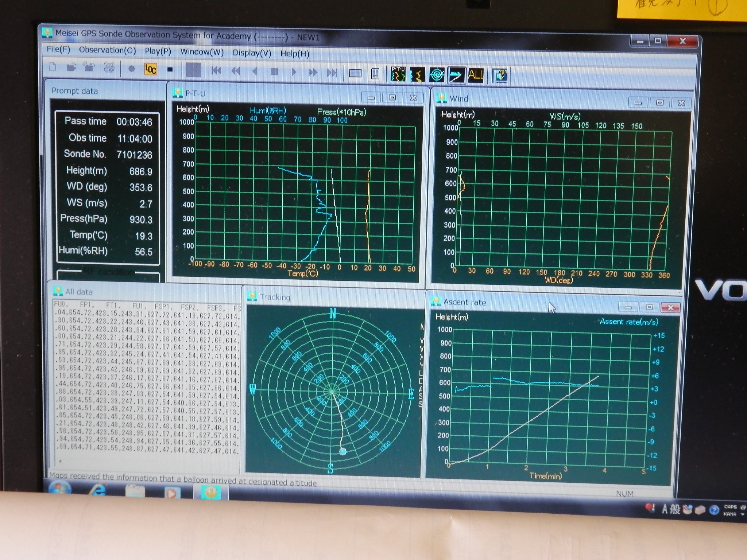Open the file explorer taskbar icon
The height and width of the screenshot is (560, 747).
tap(135, 491)
